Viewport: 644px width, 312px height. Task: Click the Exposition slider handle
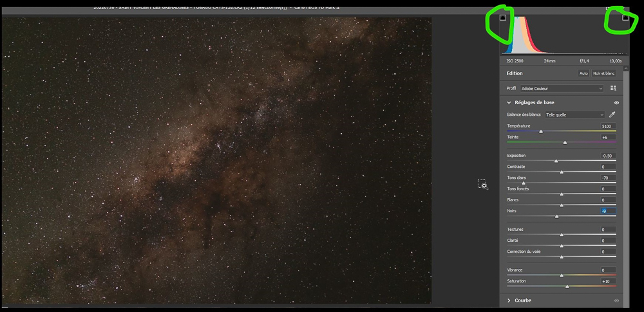(x=556, y=161)
